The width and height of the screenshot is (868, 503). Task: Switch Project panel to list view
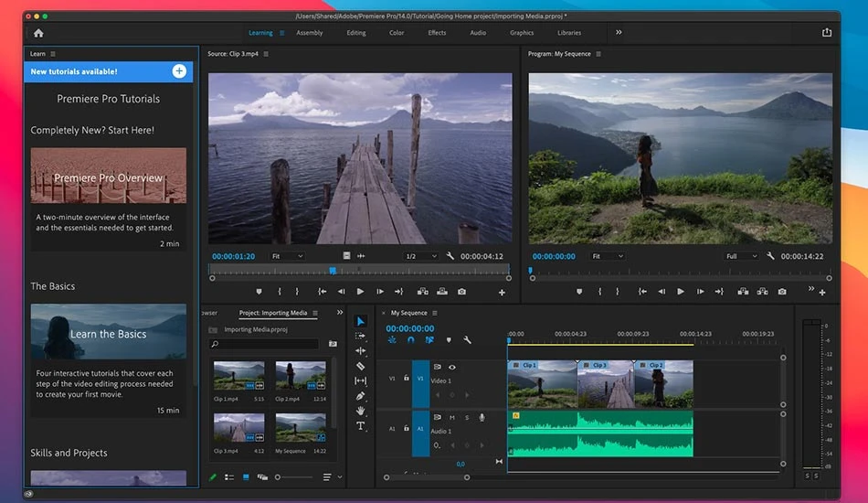(x=229, y=477)
